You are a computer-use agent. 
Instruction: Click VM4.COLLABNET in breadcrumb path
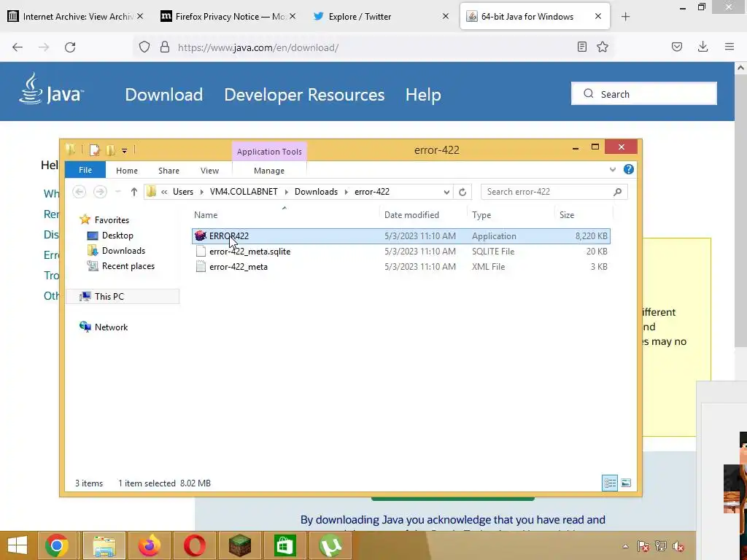[244, 192]
